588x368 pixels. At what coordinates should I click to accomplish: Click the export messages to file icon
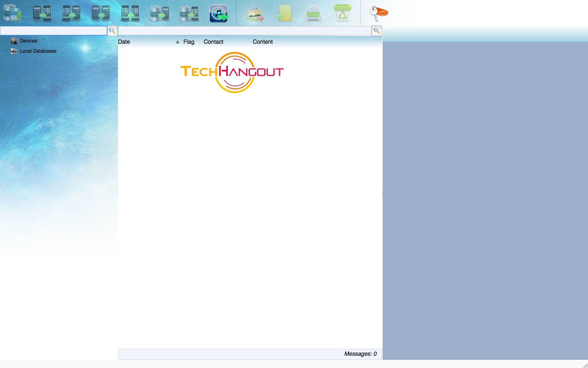point(284,13)
